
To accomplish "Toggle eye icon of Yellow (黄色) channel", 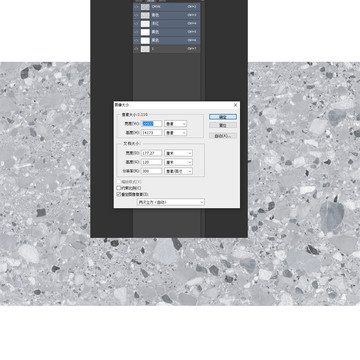I will 136,32.
